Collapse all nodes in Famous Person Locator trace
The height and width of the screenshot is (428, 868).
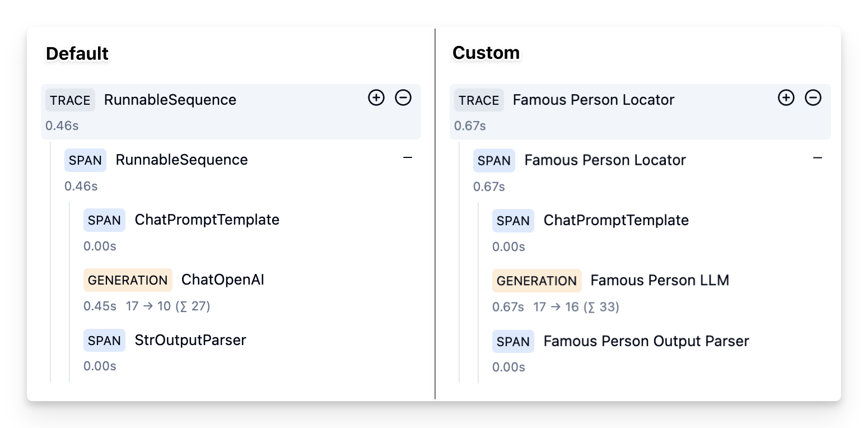813,98
